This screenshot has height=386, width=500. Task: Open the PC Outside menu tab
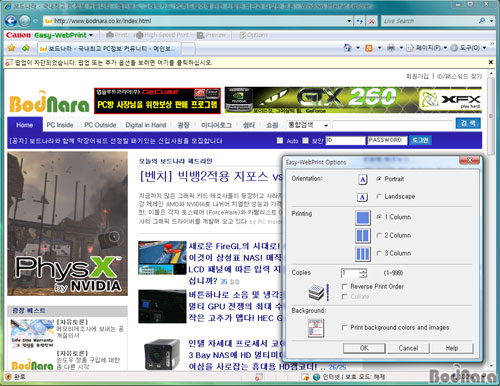pos(100,125)
